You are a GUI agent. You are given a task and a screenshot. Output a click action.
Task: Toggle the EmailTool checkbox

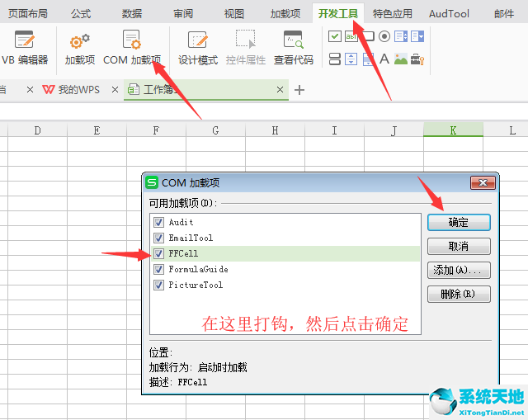(x=158, y=238)
